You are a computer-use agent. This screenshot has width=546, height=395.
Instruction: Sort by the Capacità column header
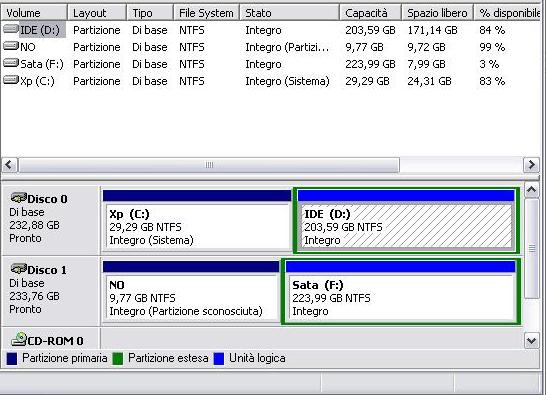click(370, 13)
